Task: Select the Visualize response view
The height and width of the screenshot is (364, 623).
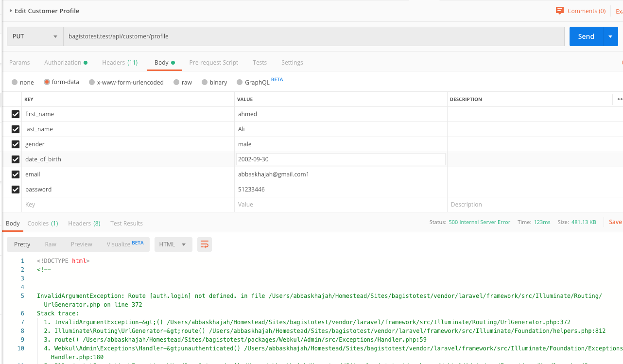Action: (x=125, y=243)
